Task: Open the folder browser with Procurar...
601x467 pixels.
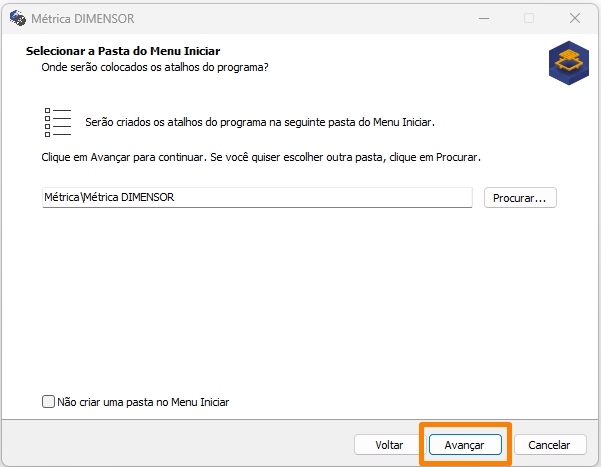Action: [x=520, y=198]
